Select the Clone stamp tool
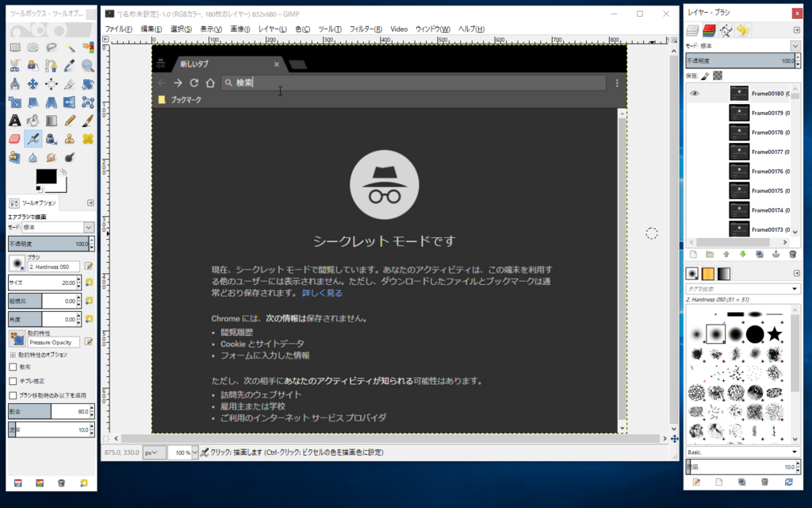Screen dimensions: 812x508 (x=70, y=139)
